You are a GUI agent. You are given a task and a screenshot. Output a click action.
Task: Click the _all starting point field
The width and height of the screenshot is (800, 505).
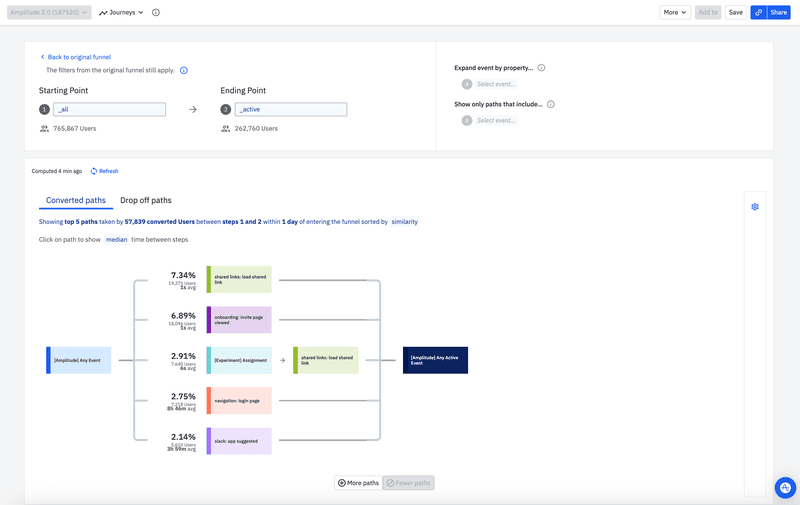[109, 110]
